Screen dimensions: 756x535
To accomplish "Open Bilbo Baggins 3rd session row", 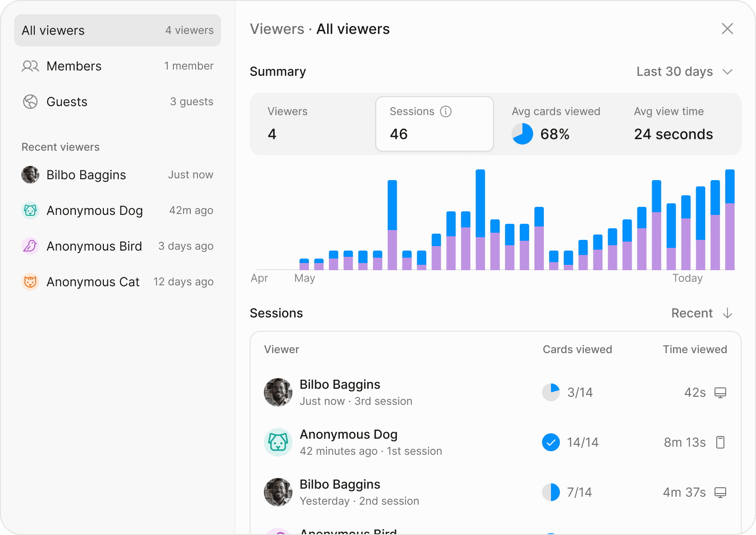I will (x=496, y=392).
